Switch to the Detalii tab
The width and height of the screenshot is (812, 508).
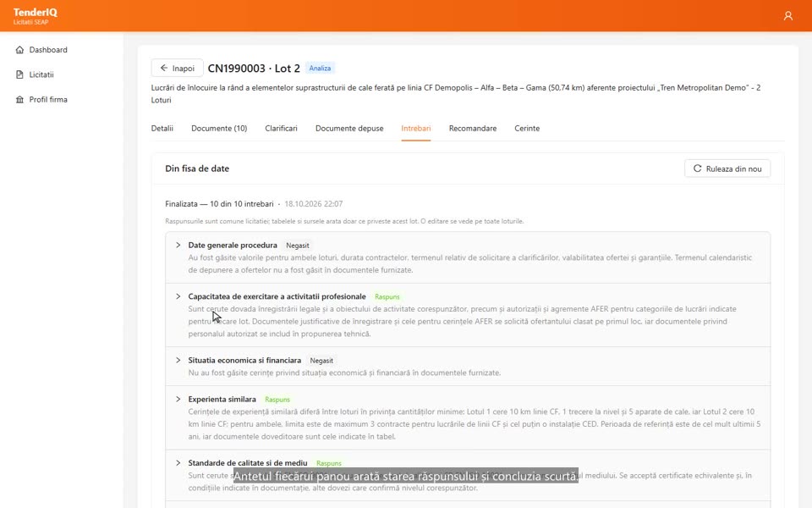162,129
